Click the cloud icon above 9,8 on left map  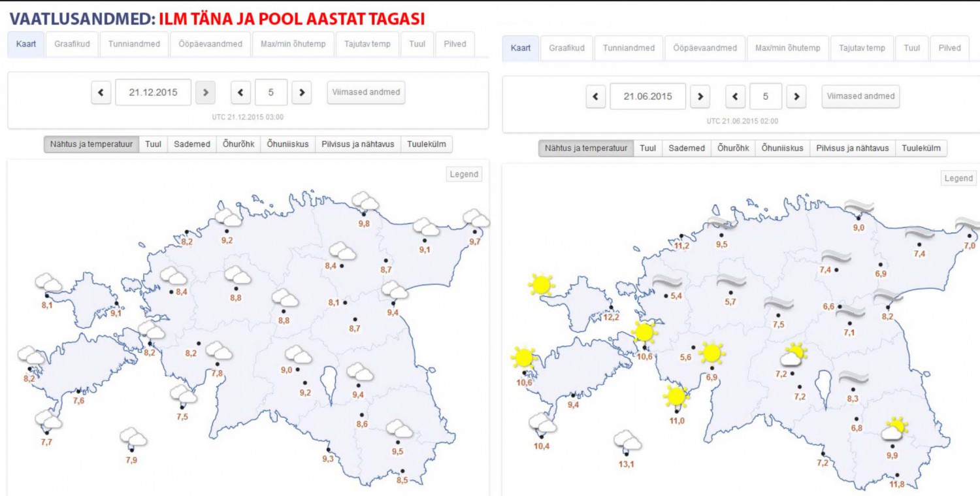click(365, 201)
